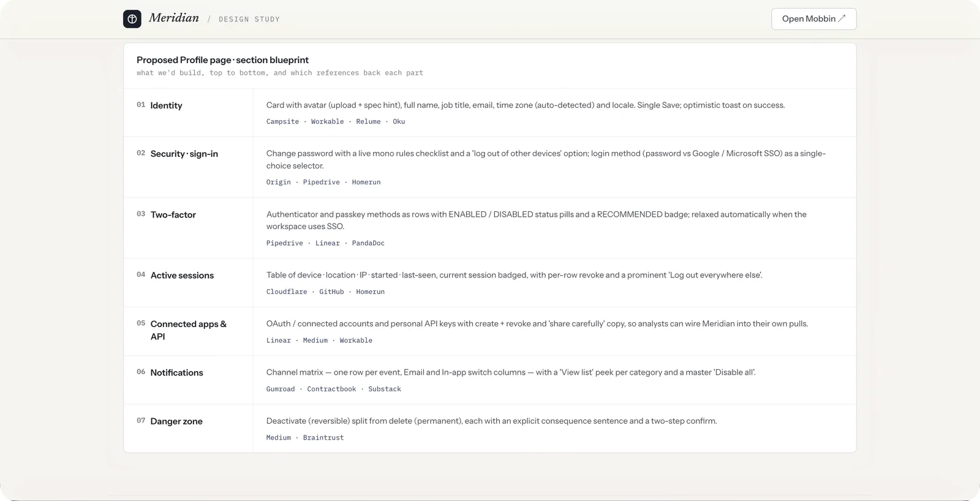The image size is (980, 501).
Task: Select the 'Security · sign-in' row title
Action: tap(184, 154)
